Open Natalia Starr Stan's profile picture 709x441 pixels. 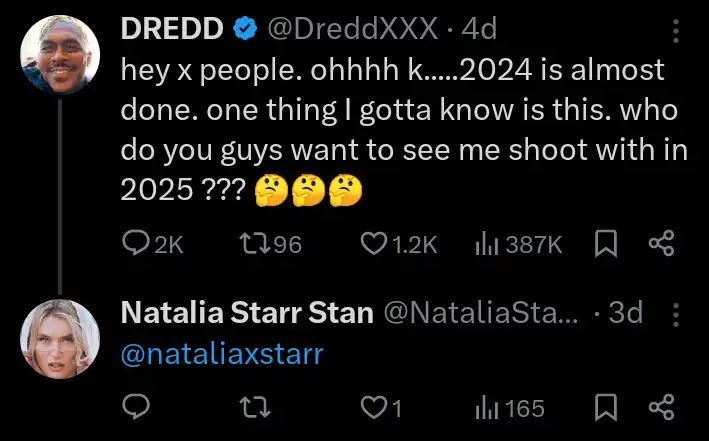click(61, 339)
